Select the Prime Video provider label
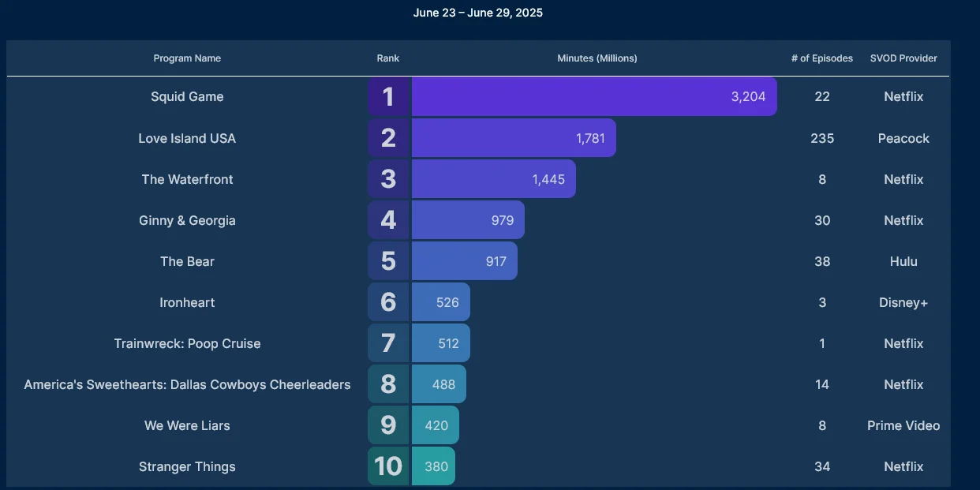This screenshot has width=980, height=490. tap(903, 425)
